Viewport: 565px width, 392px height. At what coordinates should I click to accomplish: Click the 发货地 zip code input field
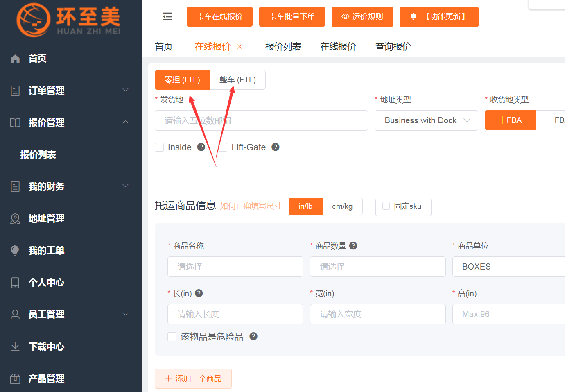[261, 120]
